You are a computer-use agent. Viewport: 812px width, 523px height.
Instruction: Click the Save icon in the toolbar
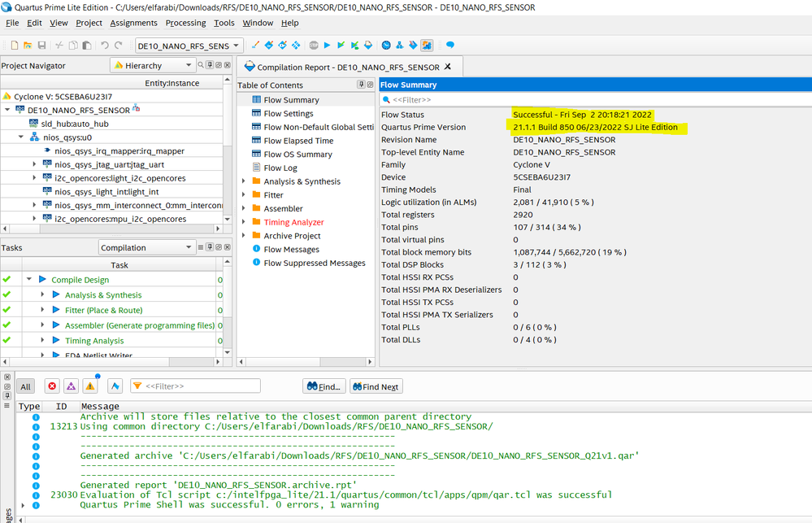tap(41, 46)
